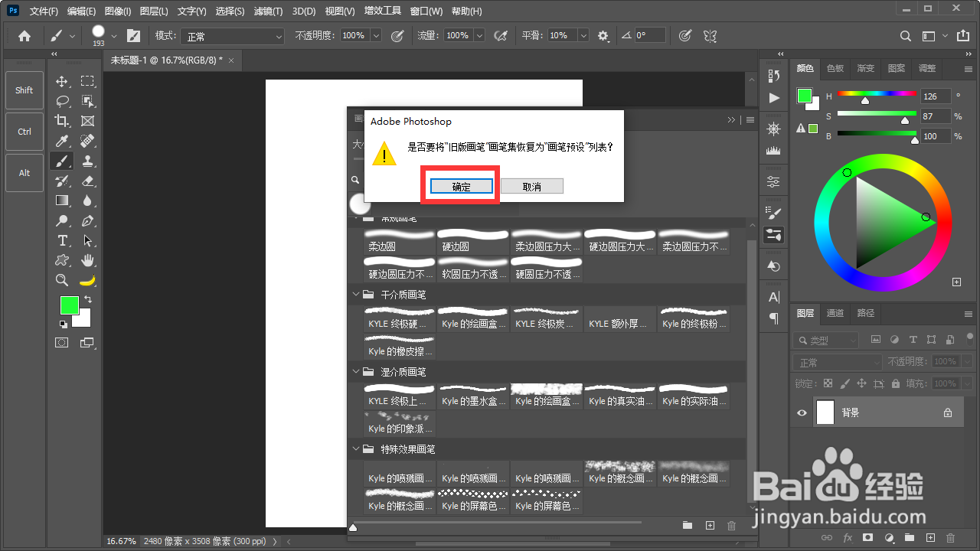Collapse the 特殊效果画笔 brush folder
Screen dimensions: 980x551
pos(356,448)
